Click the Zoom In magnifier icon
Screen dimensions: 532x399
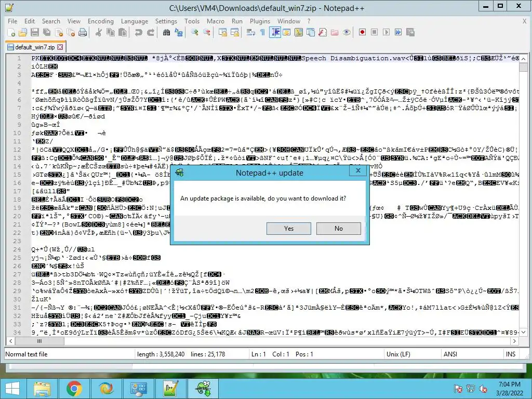pyautogui.click(x=194, y=32)
